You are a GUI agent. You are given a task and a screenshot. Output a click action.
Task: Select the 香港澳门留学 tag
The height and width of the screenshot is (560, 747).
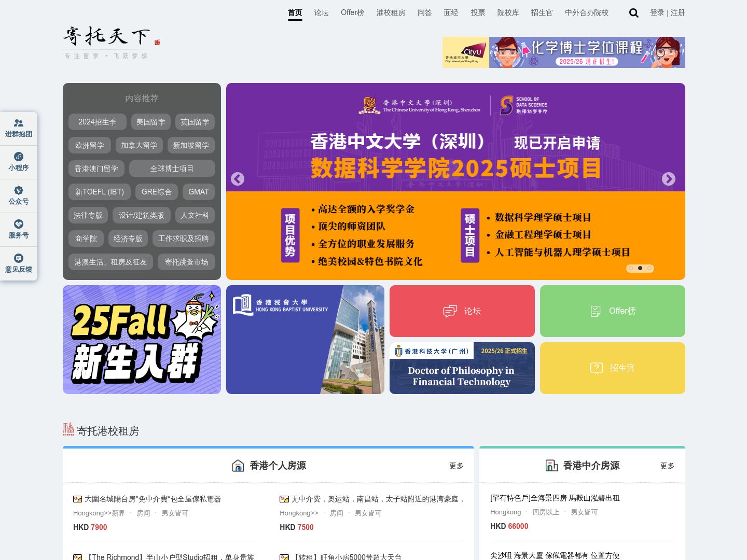pyautogui.click(x=96, y=169)
